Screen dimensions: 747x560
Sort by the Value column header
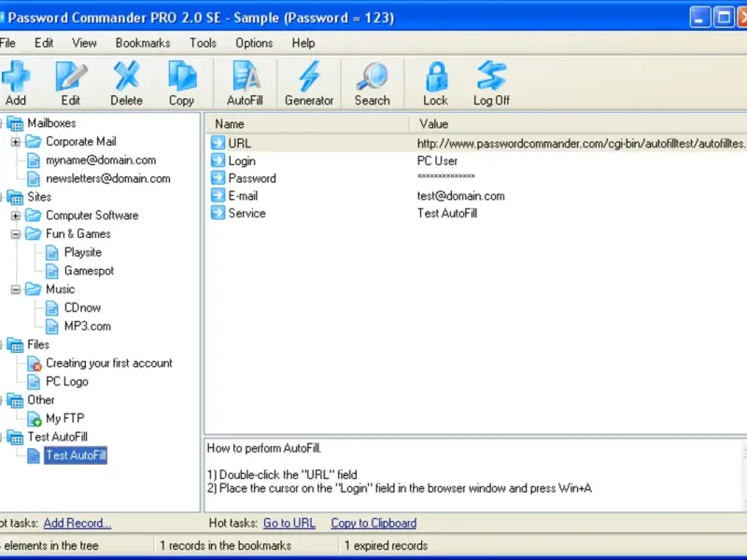[578, 124]
